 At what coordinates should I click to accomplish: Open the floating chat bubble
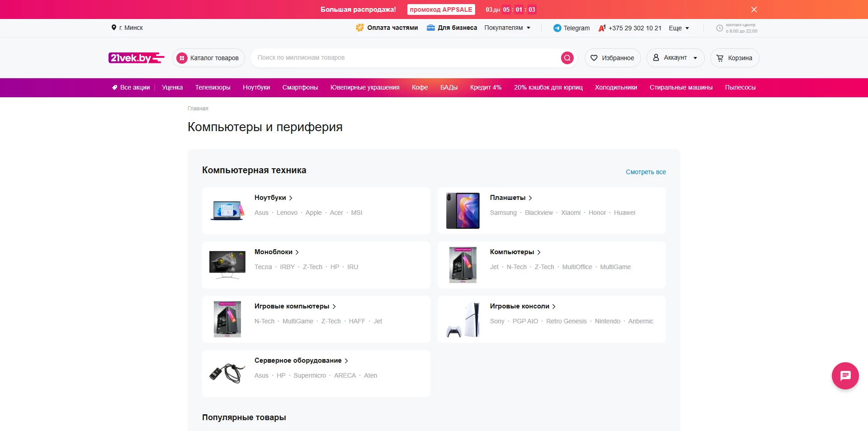844,375
